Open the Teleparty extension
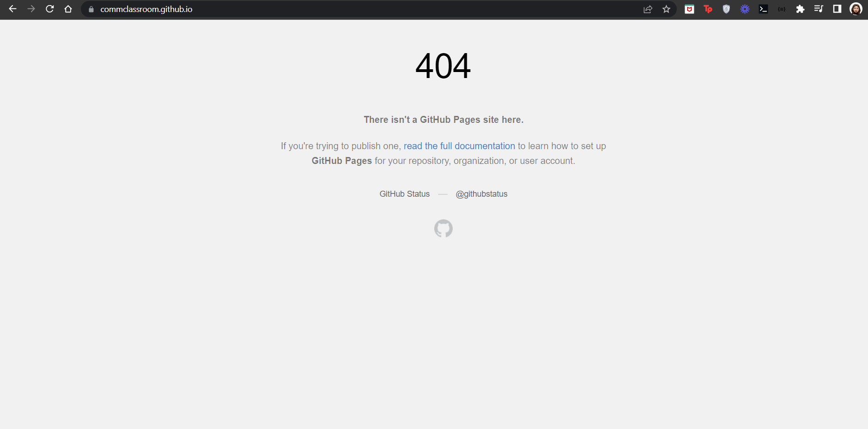The height and width of the screenshot is (429, 868). [708, 9]
